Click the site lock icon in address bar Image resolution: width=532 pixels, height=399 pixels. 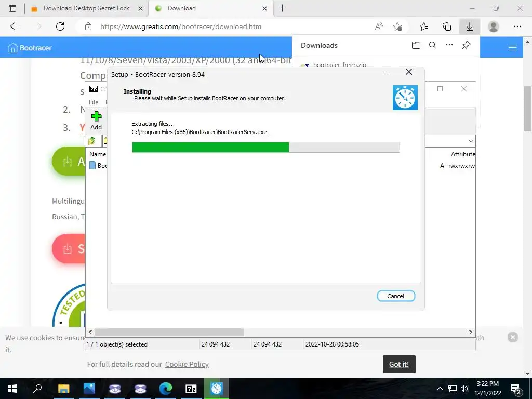coord(88,26)
